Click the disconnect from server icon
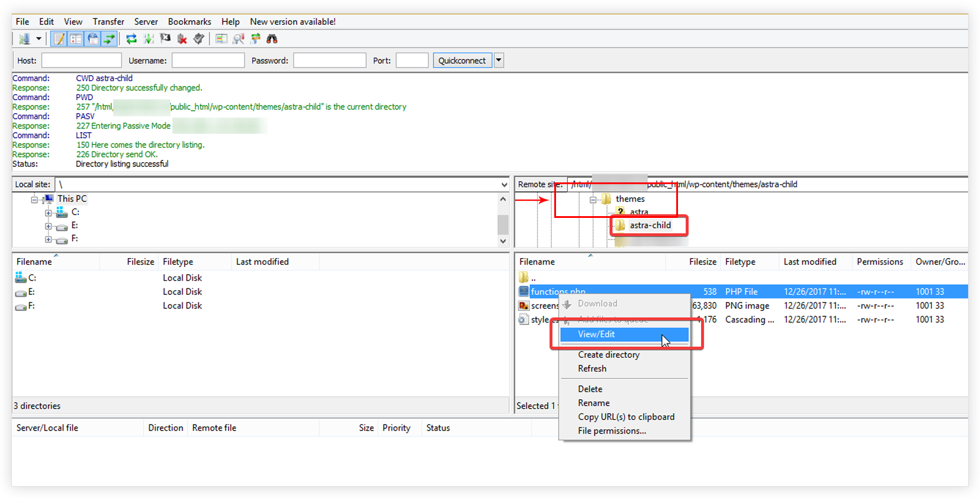 (x=182, y=39)
